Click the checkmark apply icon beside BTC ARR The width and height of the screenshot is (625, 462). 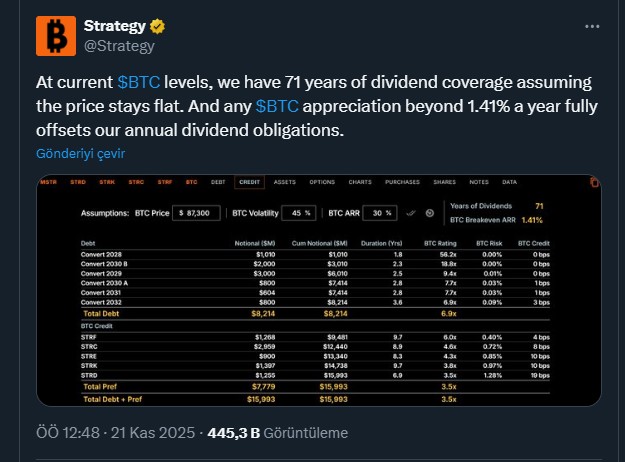[x=409, y=213]
